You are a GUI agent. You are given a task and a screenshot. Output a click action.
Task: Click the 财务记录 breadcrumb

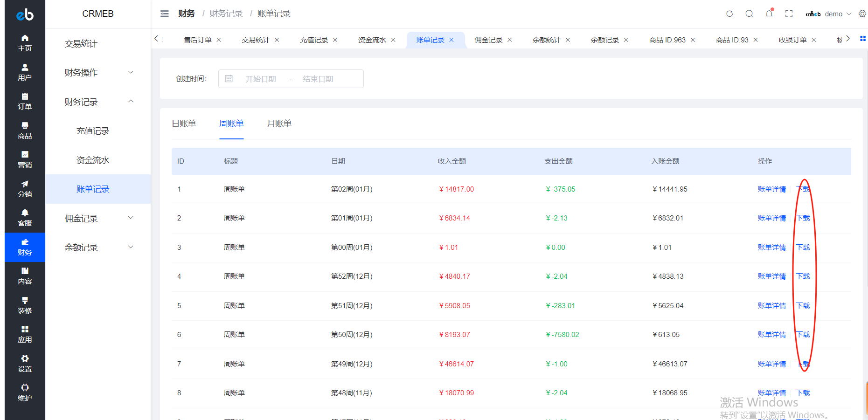[x=226, y=14]
